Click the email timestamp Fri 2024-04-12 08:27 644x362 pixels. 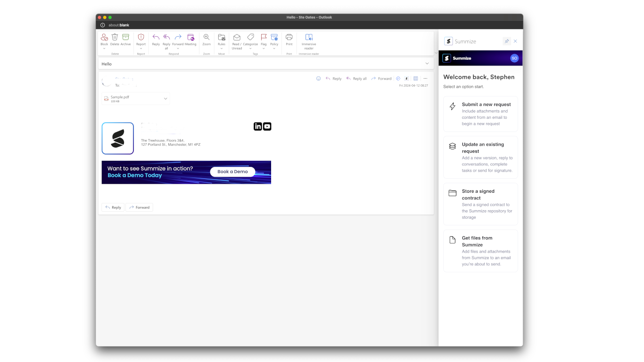point(413,86)
